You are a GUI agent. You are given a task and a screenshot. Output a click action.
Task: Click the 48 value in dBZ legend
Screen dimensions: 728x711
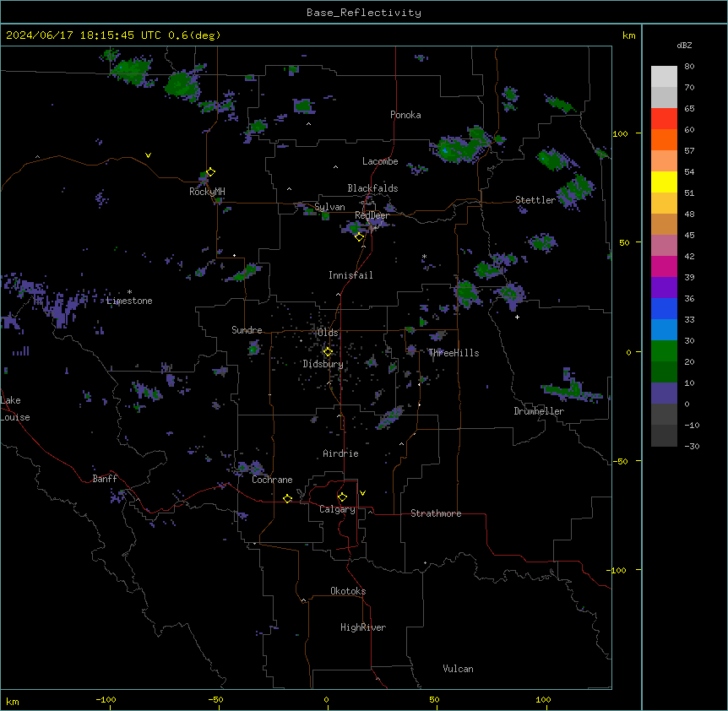689,214
